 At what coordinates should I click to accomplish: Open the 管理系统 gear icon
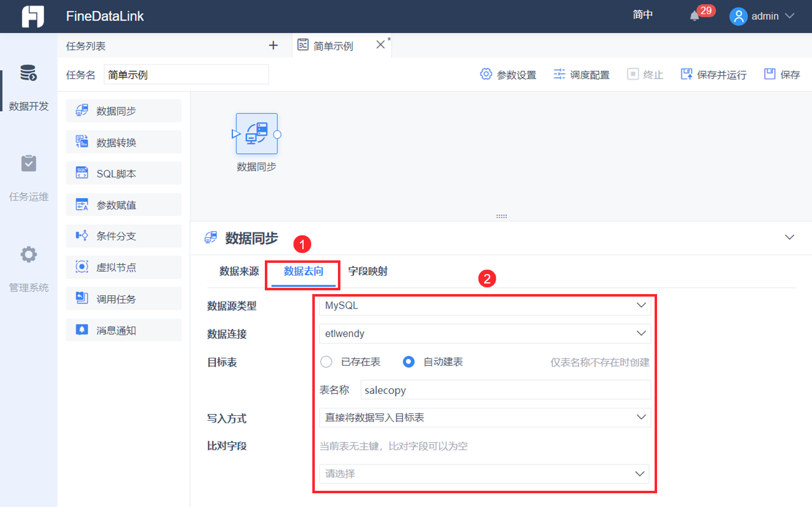click(x=29, y=255)
